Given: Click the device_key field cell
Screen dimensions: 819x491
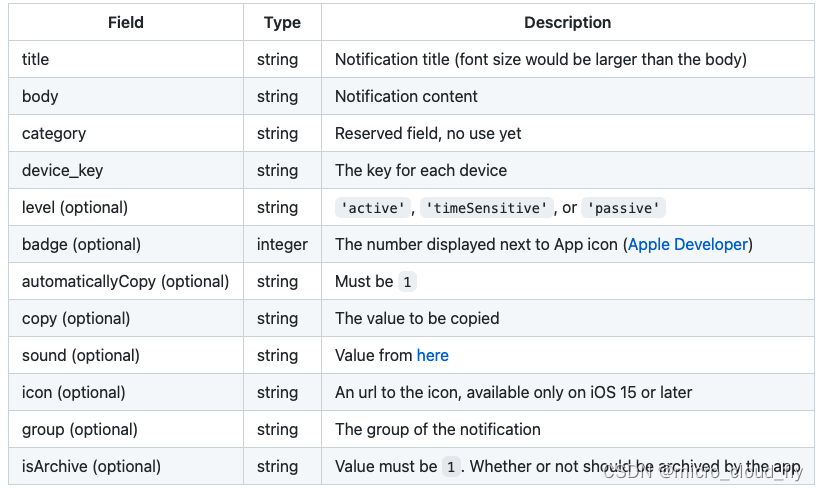Looking at the screenshot, I should (57, 170).
